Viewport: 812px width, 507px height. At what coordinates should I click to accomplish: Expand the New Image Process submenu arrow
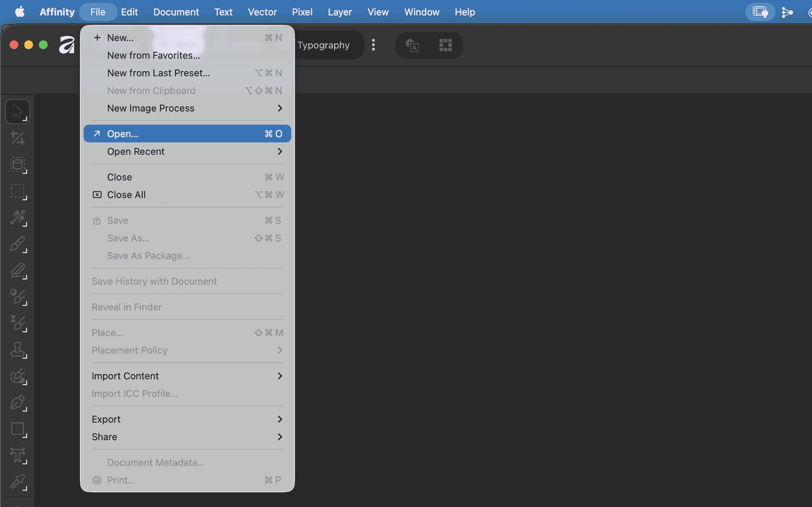tap(280, 108)
